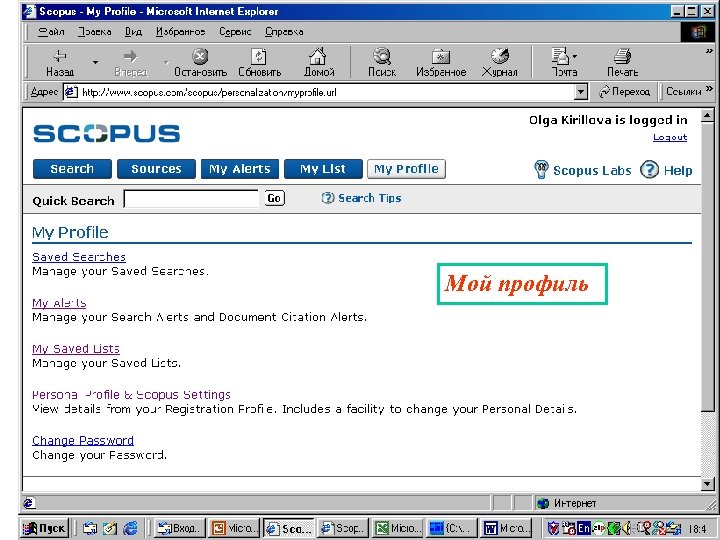Screen dimensions: 720x540
Task: Switch to the Excel taskbar window
Action: click(x=397, y=528)
